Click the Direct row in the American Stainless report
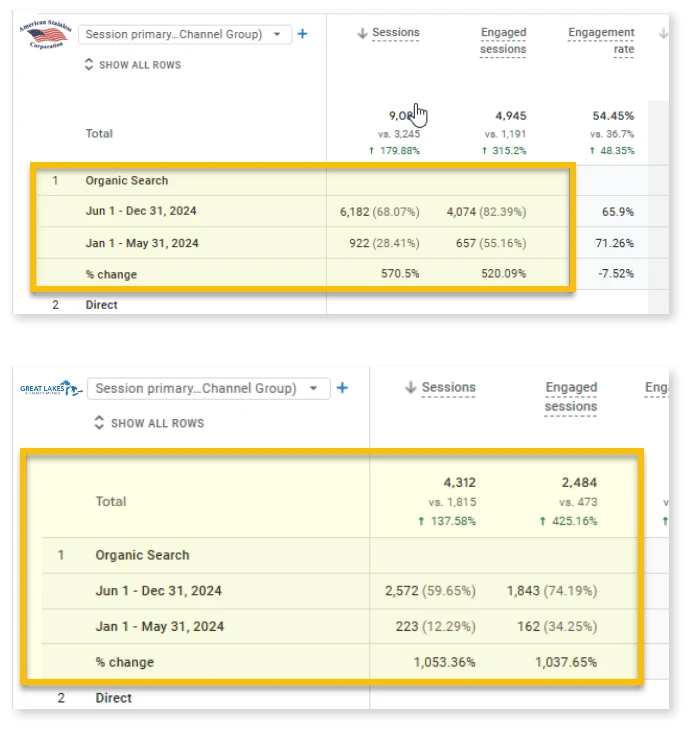The image size is (689, 729). (x=102, y=305)
